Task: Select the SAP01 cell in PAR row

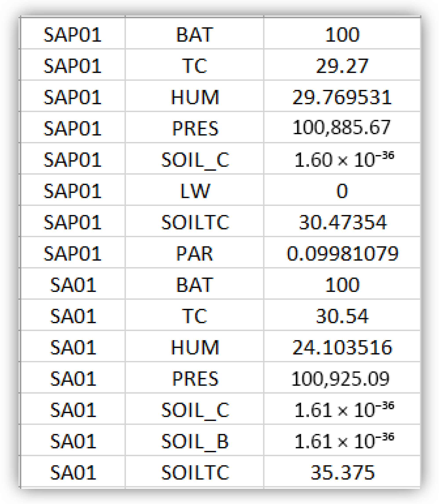Action: pos(73,253)
